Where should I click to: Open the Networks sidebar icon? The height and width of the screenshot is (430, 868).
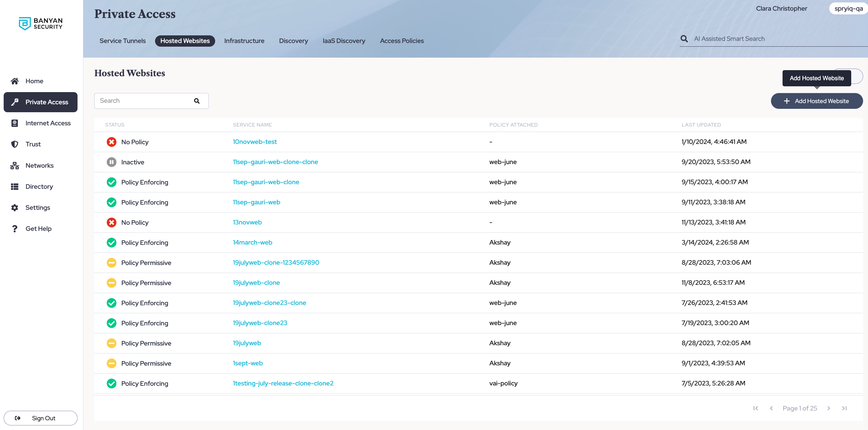point(14,166)
